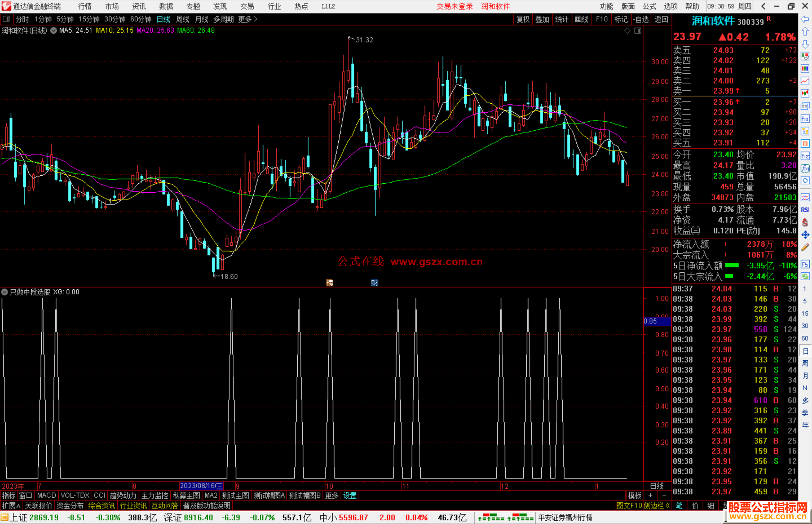
Task: Switch to the MACD indicator tab
Action: click(46, 495)
